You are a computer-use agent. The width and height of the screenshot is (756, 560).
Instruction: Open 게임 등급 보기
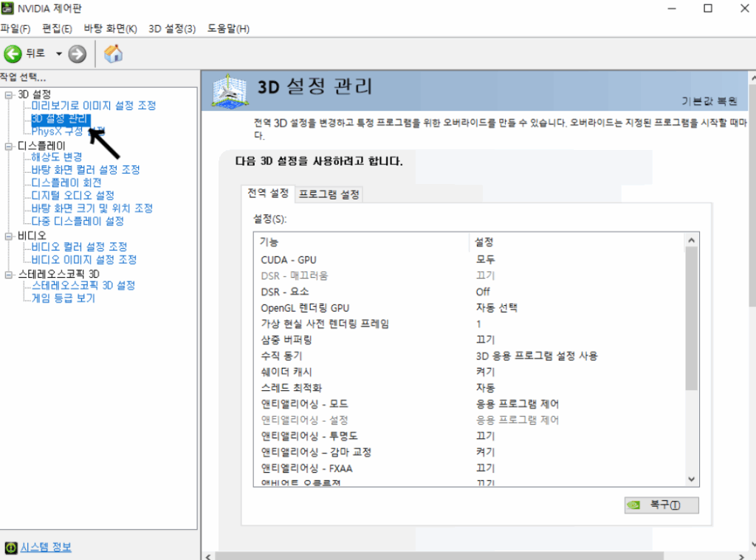point(63,298)
